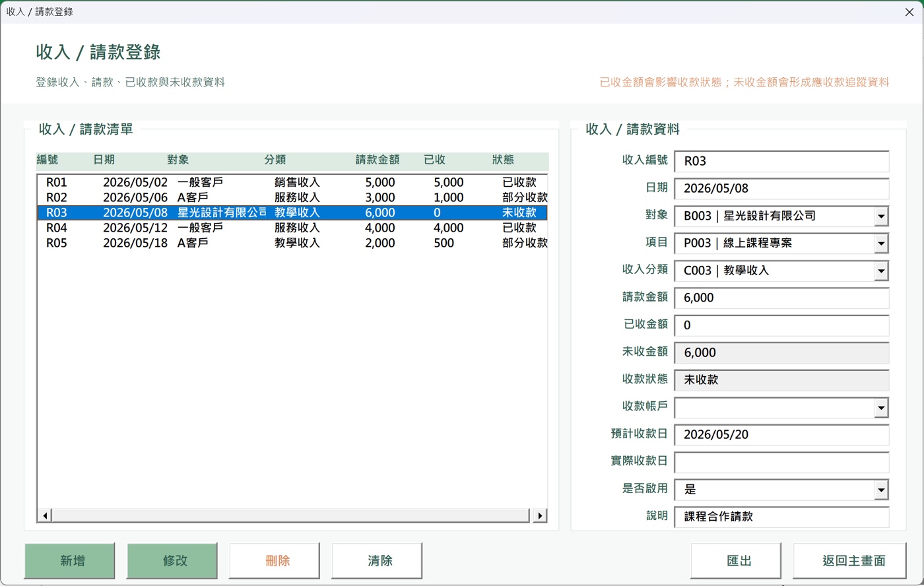Click the 修改 button
This screenshot has height=586, width=924.
coord(172,561)
